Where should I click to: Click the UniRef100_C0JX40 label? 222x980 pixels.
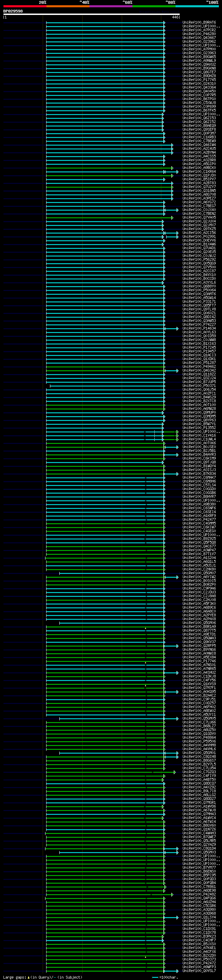(x=199, y=210)
